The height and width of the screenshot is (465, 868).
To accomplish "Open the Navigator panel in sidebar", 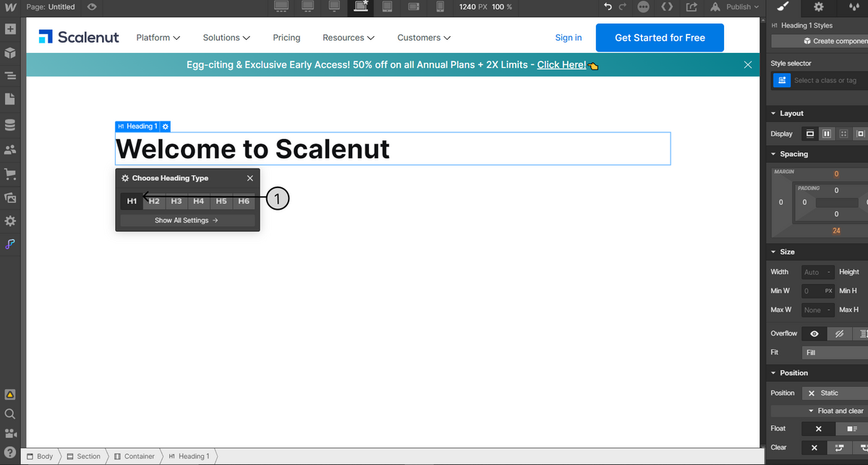I will coord(10,75).
